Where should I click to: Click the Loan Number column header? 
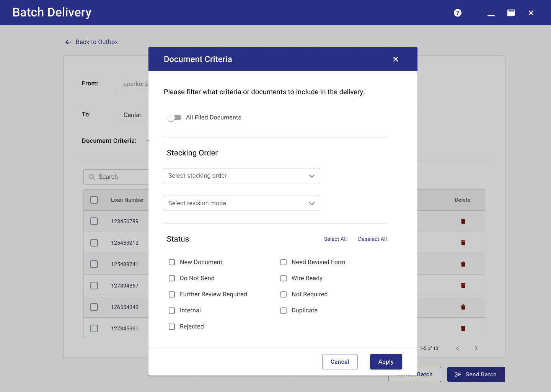[x=127, y=200]
